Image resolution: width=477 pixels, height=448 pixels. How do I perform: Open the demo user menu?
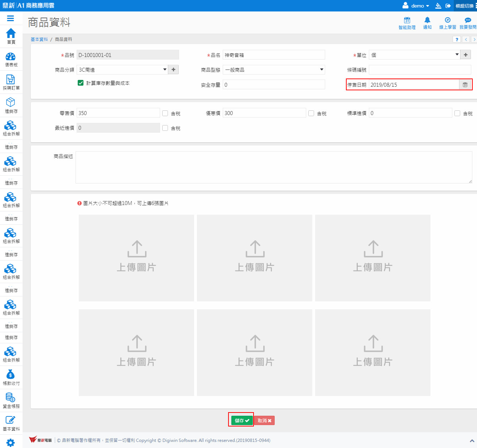[x=416, y=6]
